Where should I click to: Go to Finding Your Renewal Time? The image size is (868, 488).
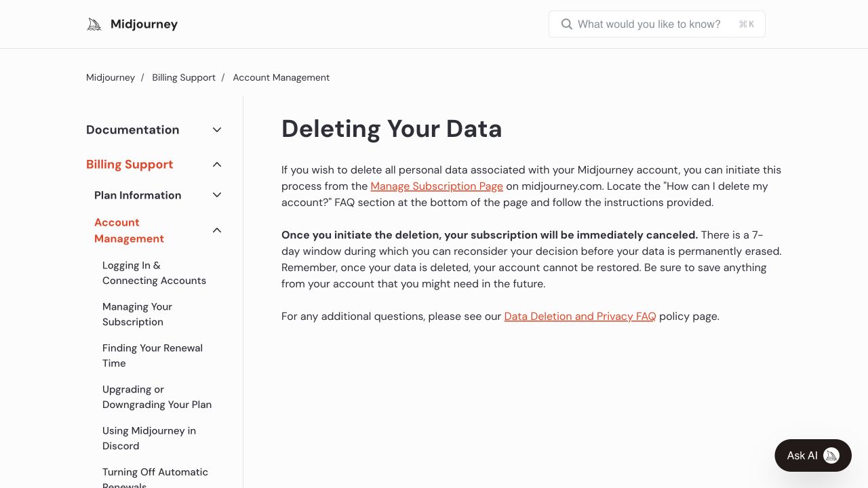pos(153,356)
